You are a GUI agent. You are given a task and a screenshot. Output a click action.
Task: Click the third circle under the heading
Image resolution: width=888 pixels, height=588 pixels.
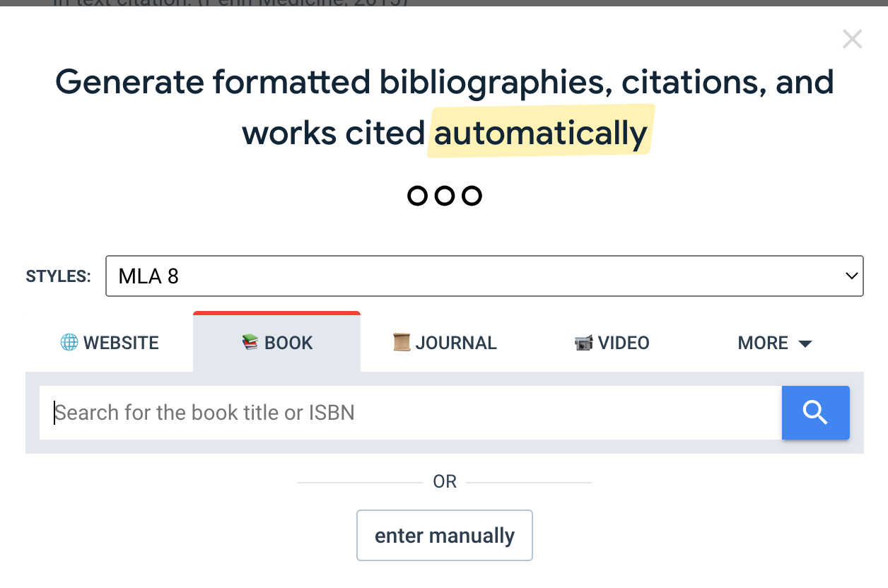click(472, 196)
